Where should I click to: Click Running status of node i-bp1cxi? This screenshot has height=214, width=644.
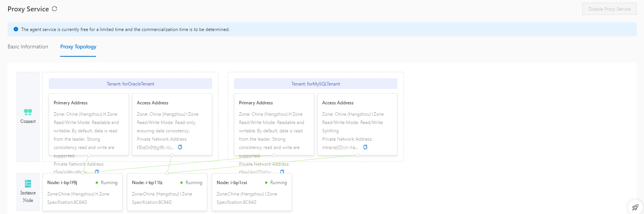(x=279, y=183)
